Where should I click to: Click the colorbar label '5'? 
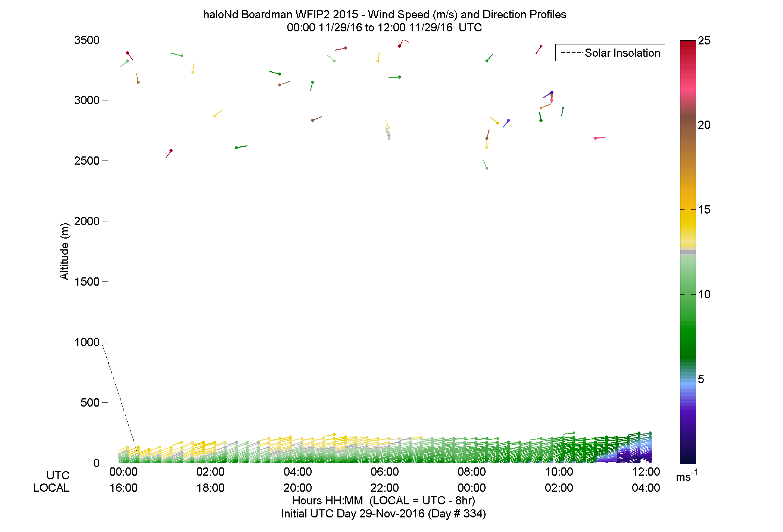coord(701,380)
